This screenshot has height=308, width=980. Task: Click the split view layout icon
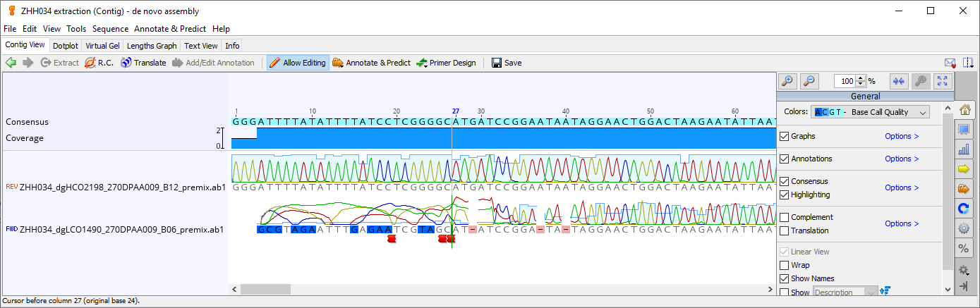click(968, 63)
